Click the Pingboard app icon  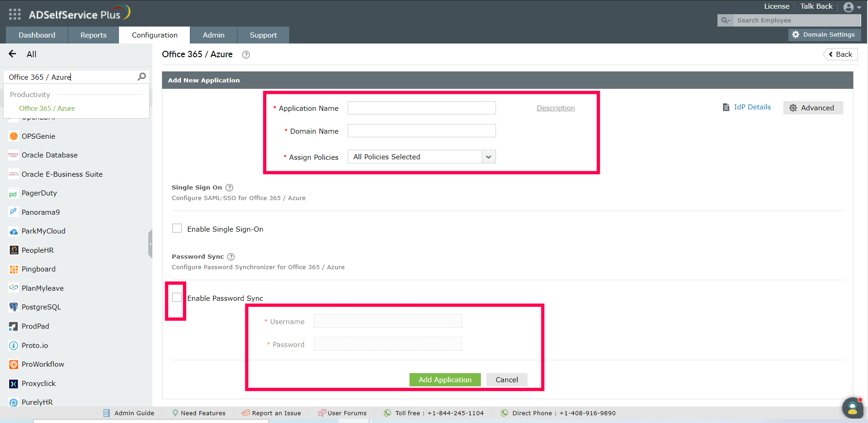(14, 269)
